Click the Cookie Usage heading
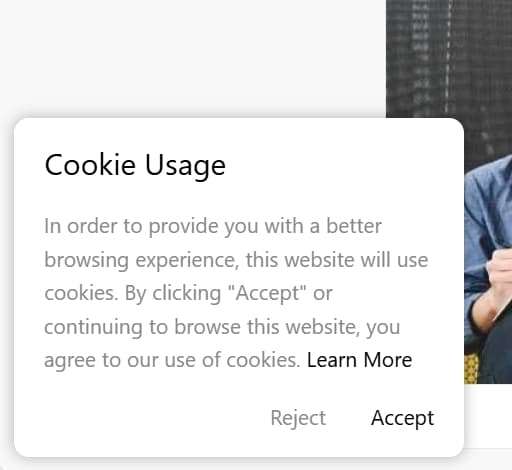The height and width of the screenshot is (470, 512). [x=135, y=165]
